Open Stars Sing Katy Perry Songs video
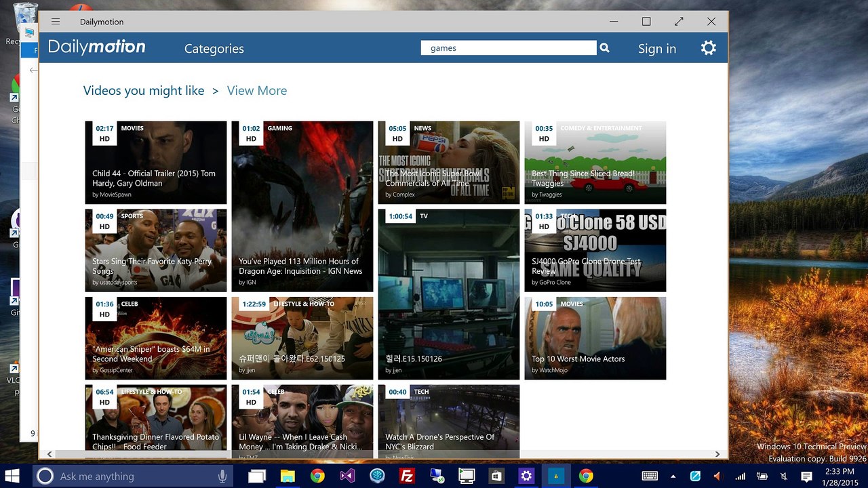 point(156,251)
